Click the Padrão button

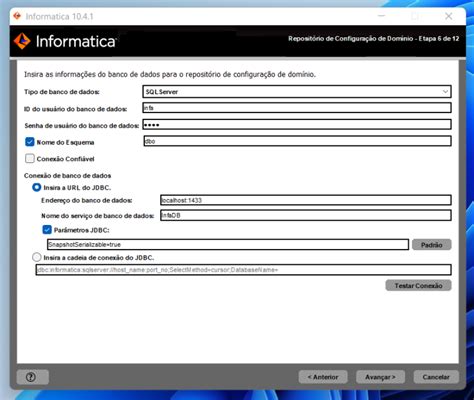(432, 245)
